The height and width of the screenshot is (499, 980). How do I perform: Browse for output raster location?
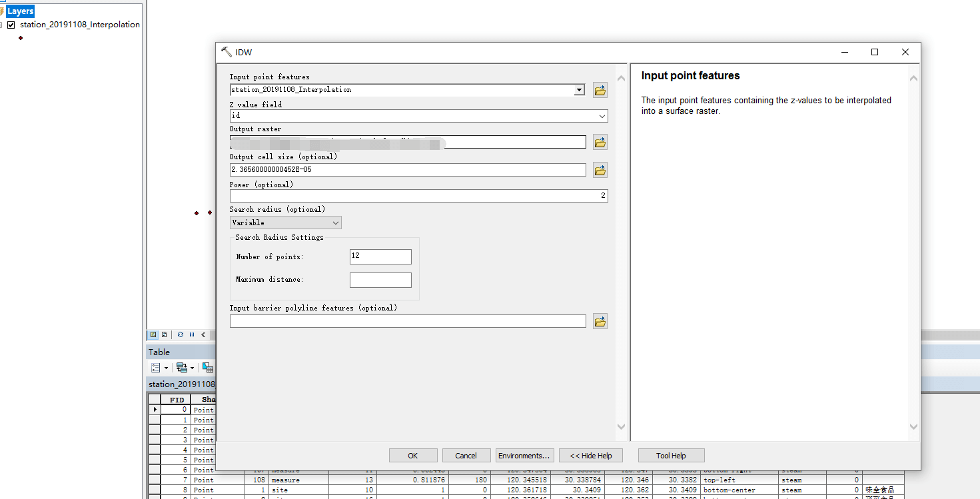tap(600, 142)
